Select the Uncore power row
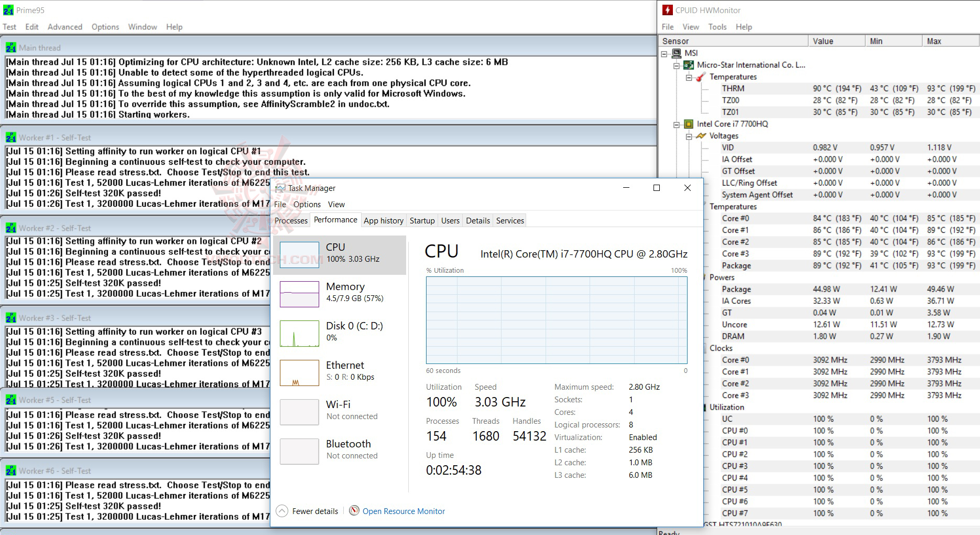Image resolution: width=980 pixels, height=535 pixels. pos(848,325)
